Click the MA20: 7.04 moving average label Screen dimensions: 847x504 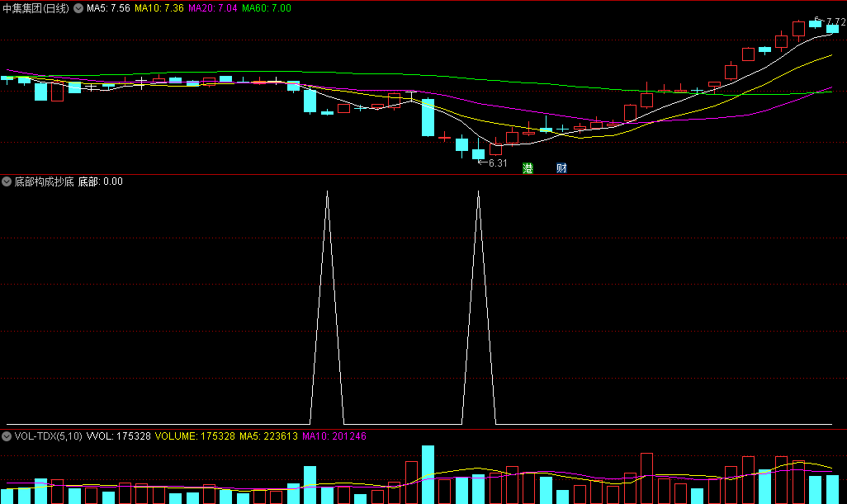pyautogui.click(x=212, y=8)
